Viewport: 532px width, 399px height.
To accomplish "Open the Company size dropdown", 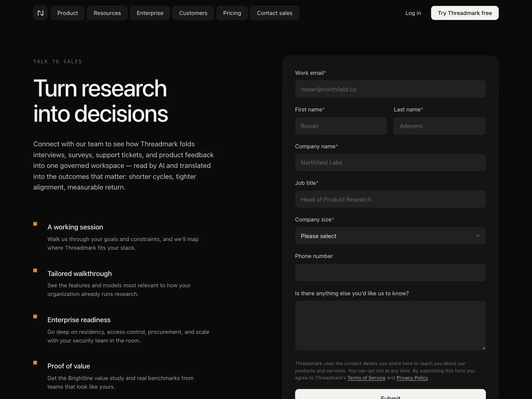I will [390, 236].
